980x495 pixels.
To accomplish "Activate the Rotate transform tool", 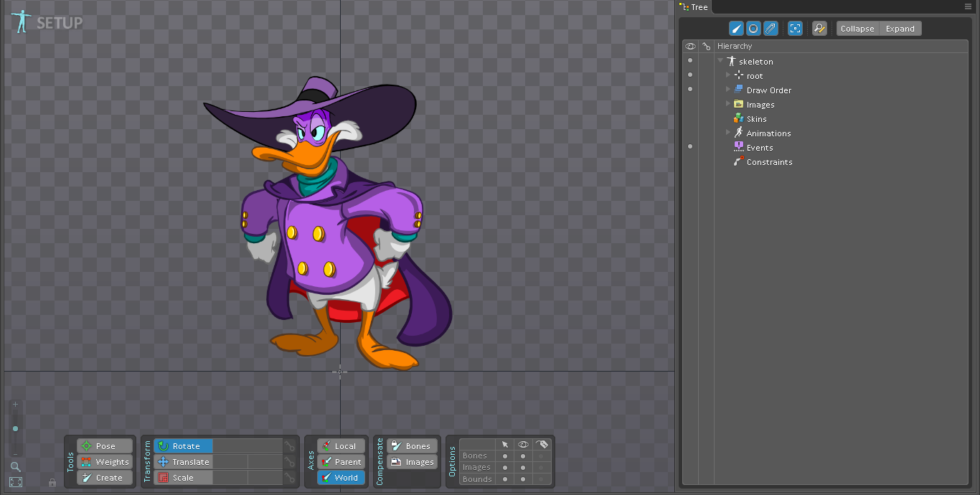I will [x=183, y=446].
